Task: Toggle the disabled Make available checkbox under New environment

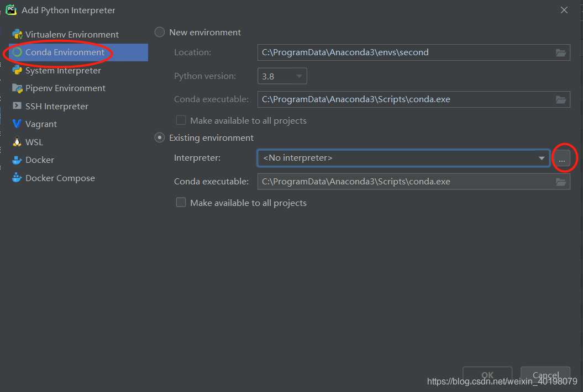Action: coord(181,120)
